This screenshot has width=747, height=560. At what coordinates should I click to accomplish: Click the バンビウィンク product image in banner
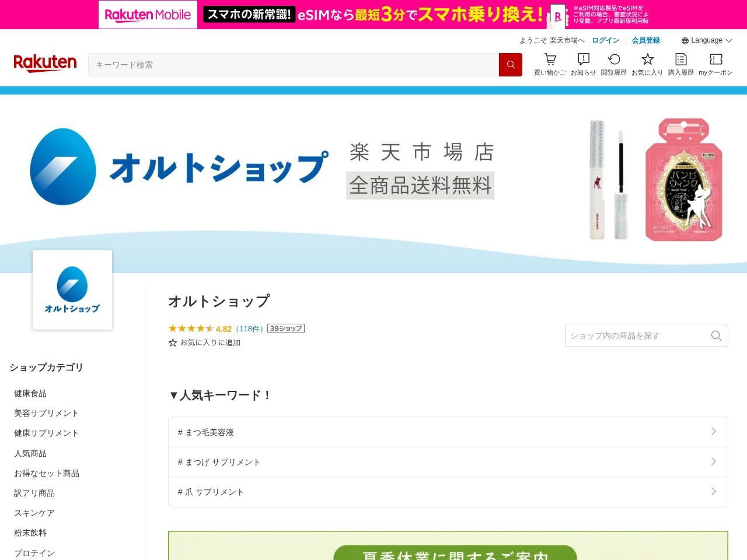tap(683, 180)
